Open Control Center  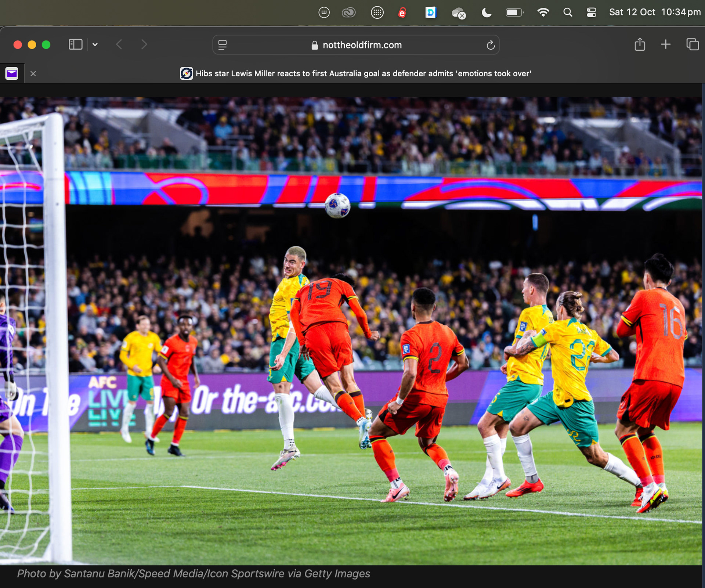[591, 12]
